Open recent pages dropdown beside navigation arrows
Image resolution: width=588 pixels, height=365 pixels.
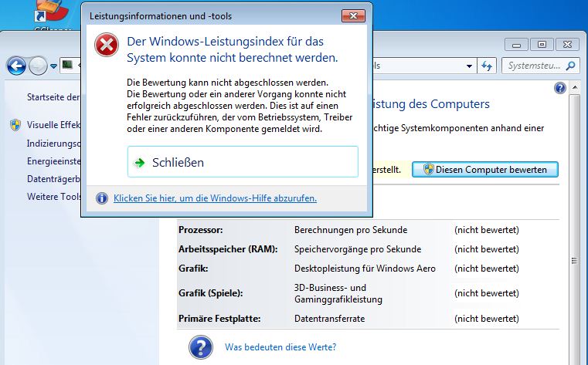[53, 66]
